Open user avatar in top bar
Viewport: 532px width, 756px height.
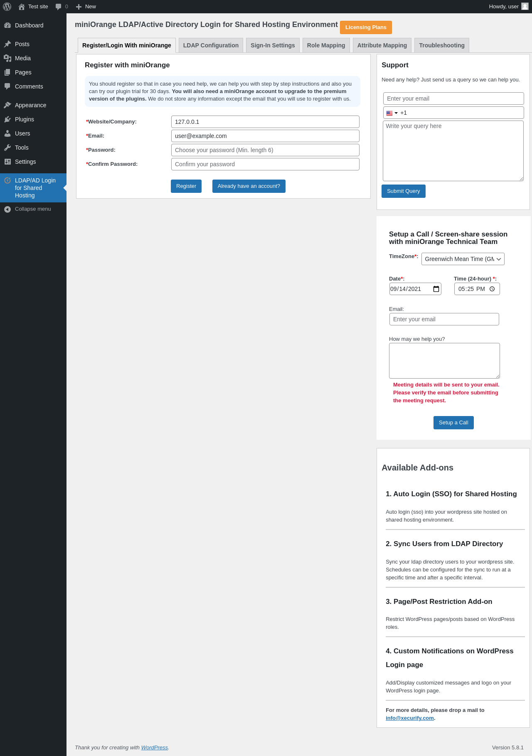[525, 6]
